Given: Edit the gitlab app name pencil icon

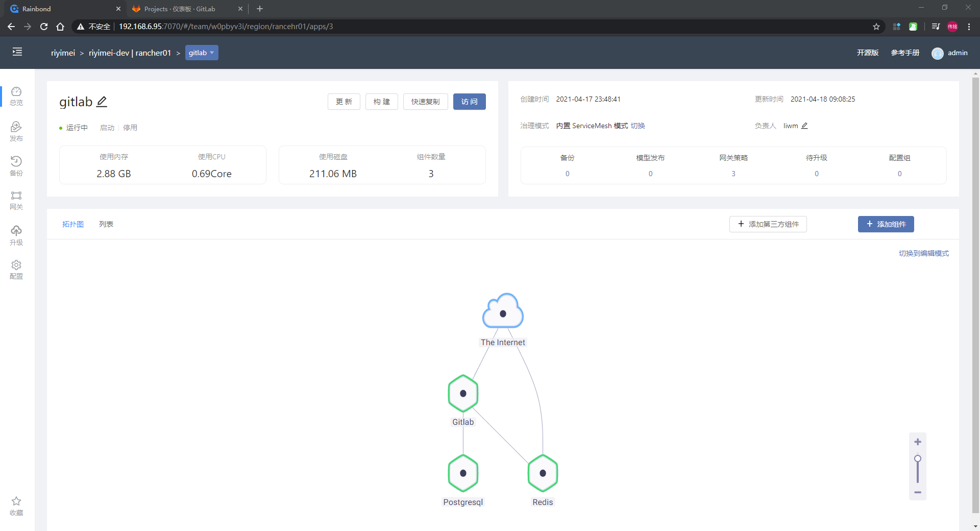Looking at the screenshot, I should [102, 102].
